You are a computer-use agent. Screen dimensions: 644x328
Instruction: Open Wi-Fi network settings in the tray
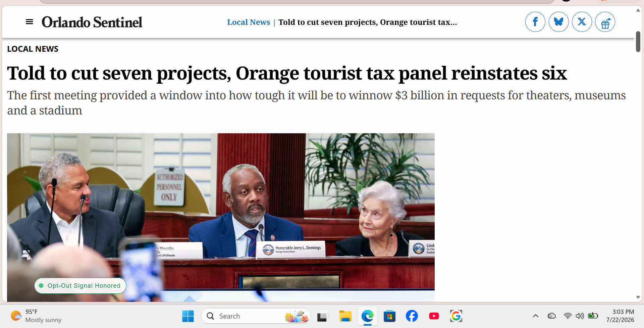click(568, 316)
